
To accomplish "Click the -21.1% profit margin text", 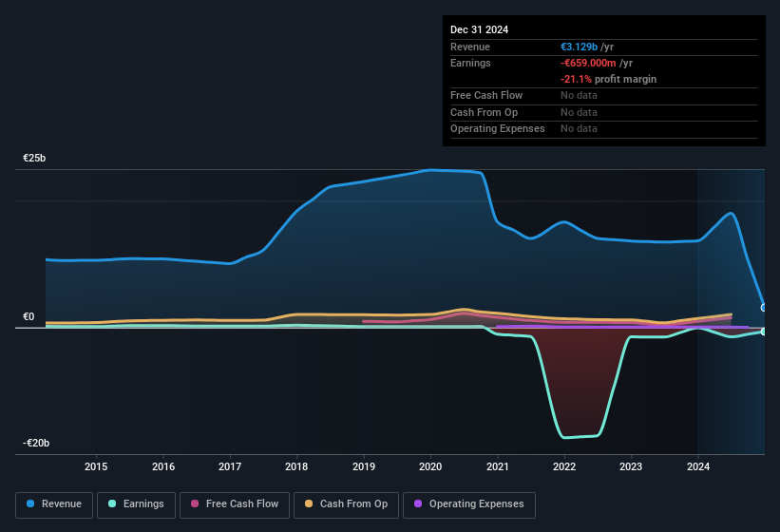I will point(608,79).
